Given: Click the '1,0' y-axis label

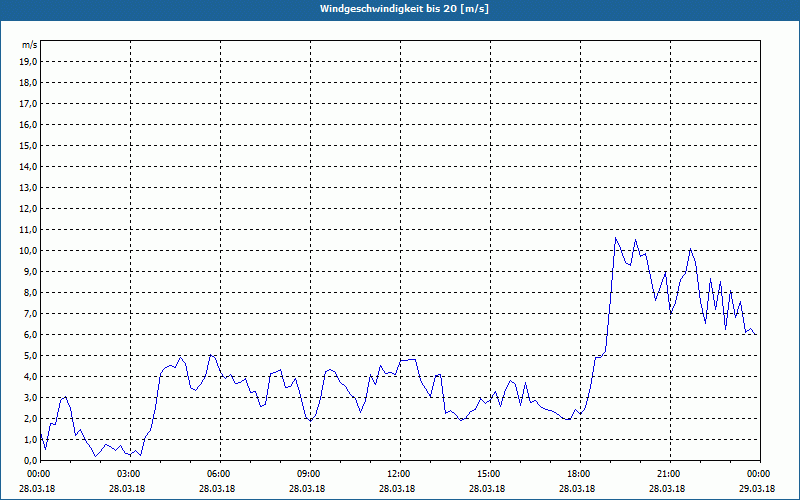Looking at the screenshot, I should tap(31, 439).
